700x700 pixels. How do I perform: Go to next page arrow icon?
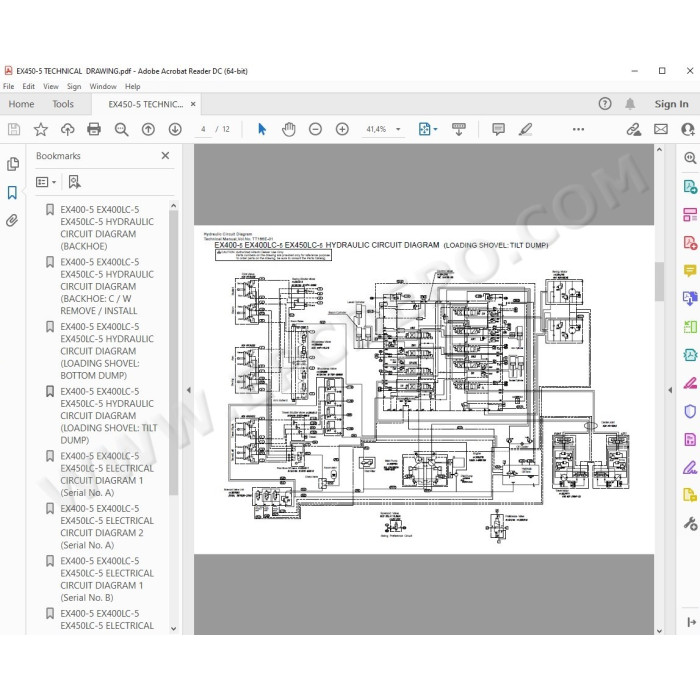click(175, 129)
